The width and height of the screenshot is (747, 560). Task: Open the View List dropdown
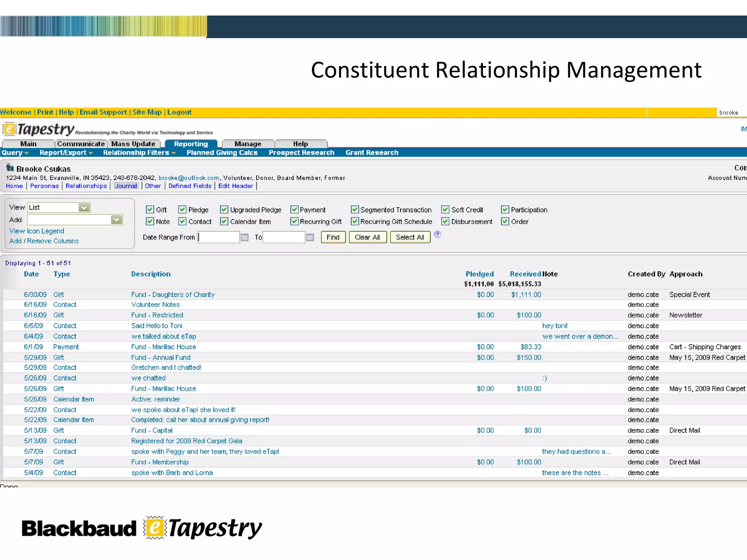click(59, 207)
